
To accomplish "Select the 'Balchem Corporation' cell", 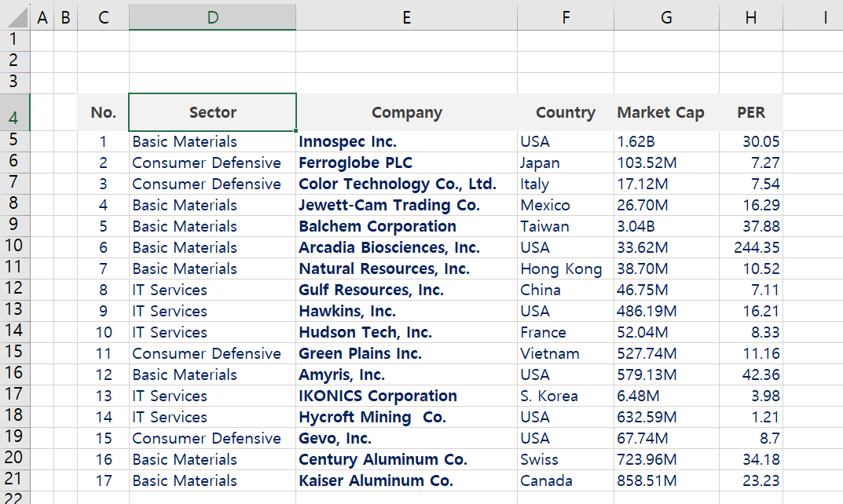I will 406,226.
